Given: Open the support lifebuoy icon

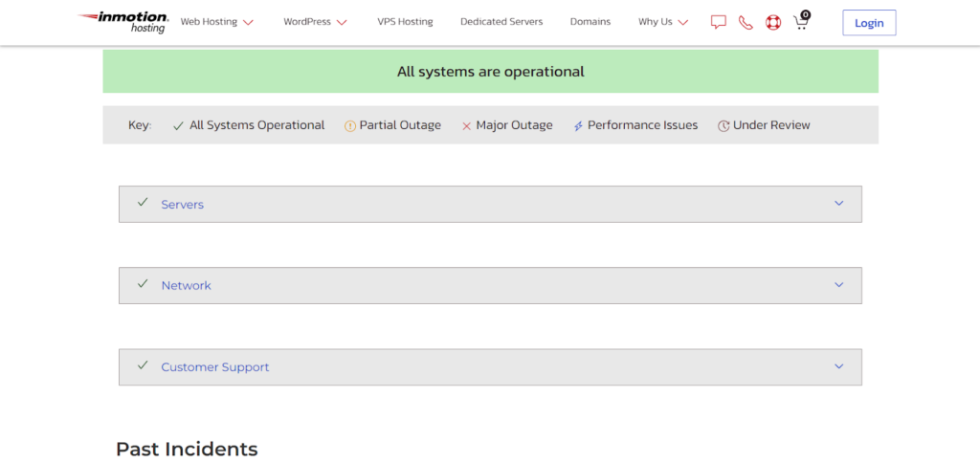Looking at the screenshot, I should (773, 22).
